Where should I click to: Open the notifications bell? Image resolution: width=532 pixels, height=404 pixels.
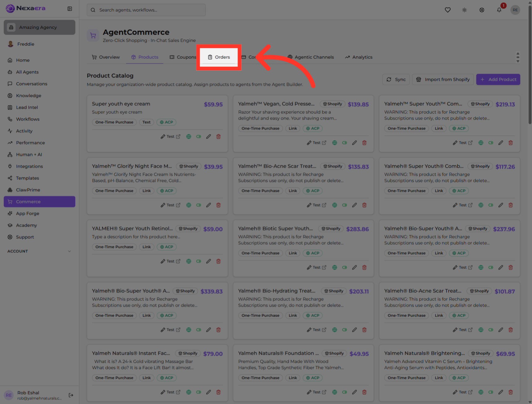point(499,10)
